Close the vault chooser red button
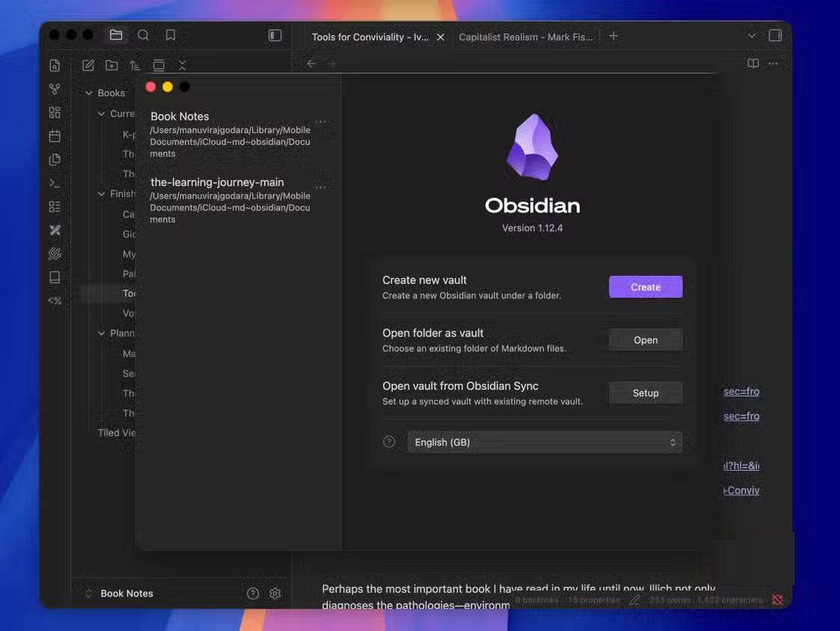 [150, 87]
